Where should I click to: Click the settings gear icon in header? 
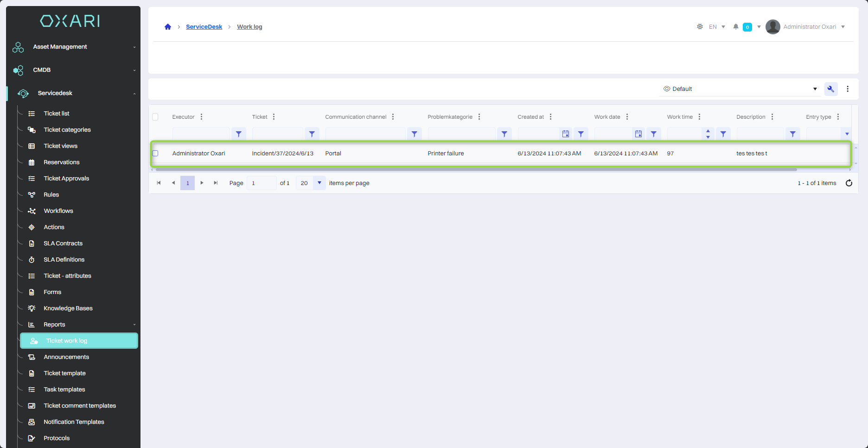[x=700, y=27]
